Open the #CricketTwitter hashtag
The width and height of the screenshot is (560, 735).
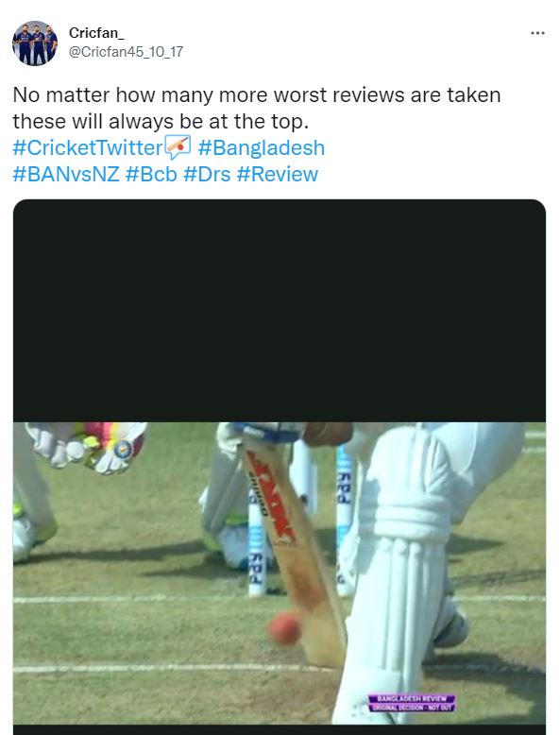point(88,147)
